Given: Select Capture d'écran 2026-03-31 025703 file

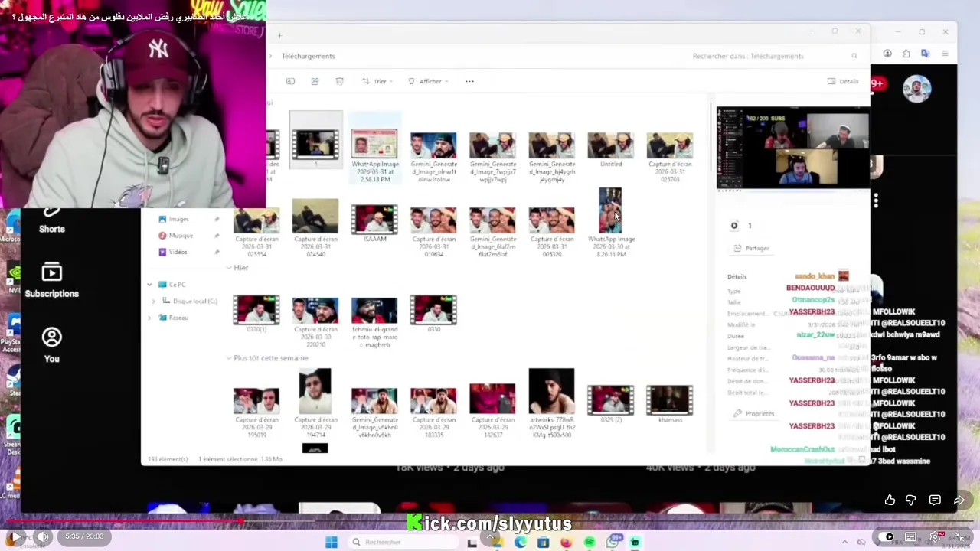Looking at the screenshot, I should pos(670,156).
